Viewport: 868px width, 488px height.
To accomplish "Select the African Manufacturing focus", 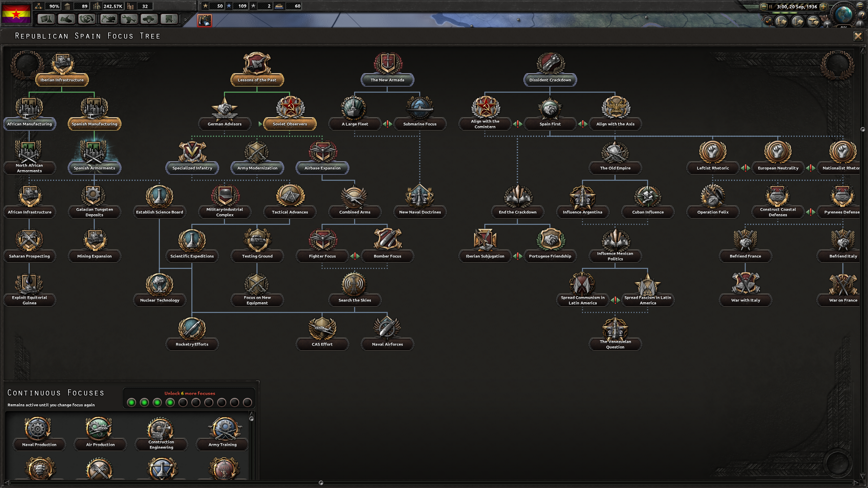I will point(29,113).
